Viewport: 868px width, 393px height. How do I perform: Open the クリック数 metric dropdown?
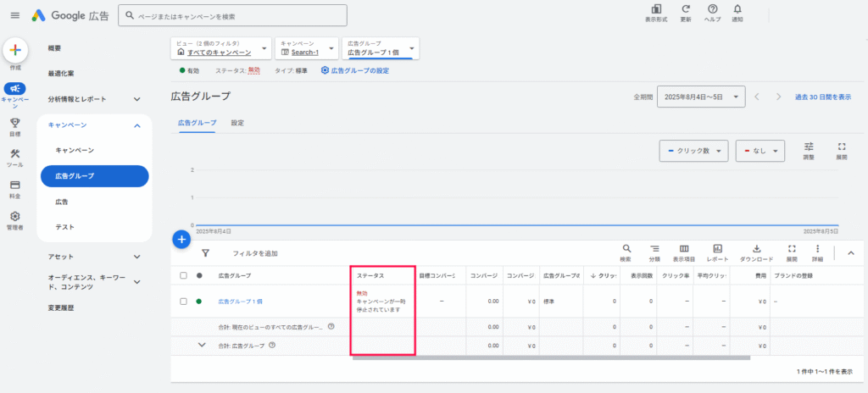click(x=693, y=151)
